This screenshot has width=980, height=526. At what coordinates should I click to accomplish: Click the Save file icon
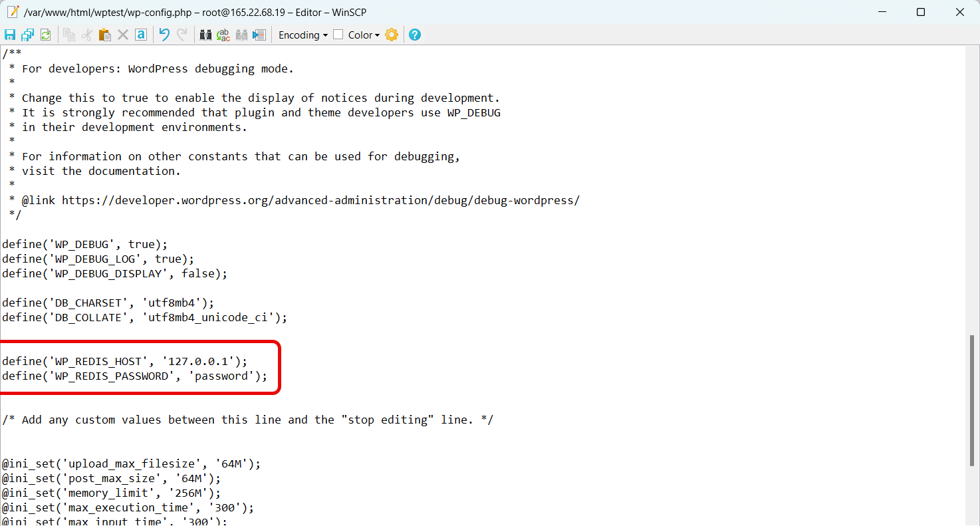10,35
